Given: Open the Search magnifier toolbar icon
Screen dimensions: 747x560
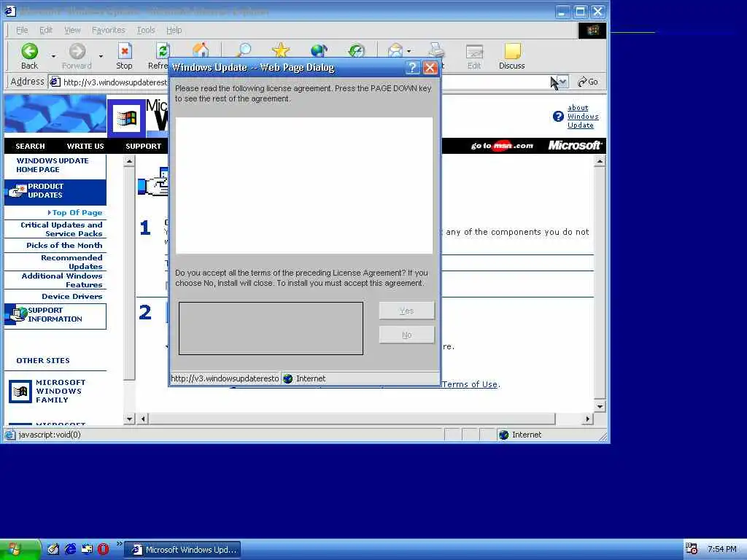Looking at the screenshot, I should [x=244, y=50].
